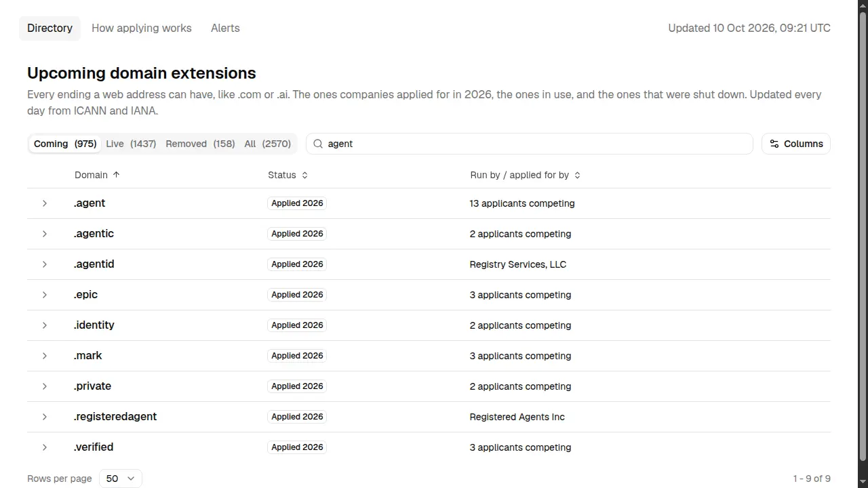Viewport: 868px width, 488px height.
Task: Click 13 applicants competing text
Action: tap(522, 203)
